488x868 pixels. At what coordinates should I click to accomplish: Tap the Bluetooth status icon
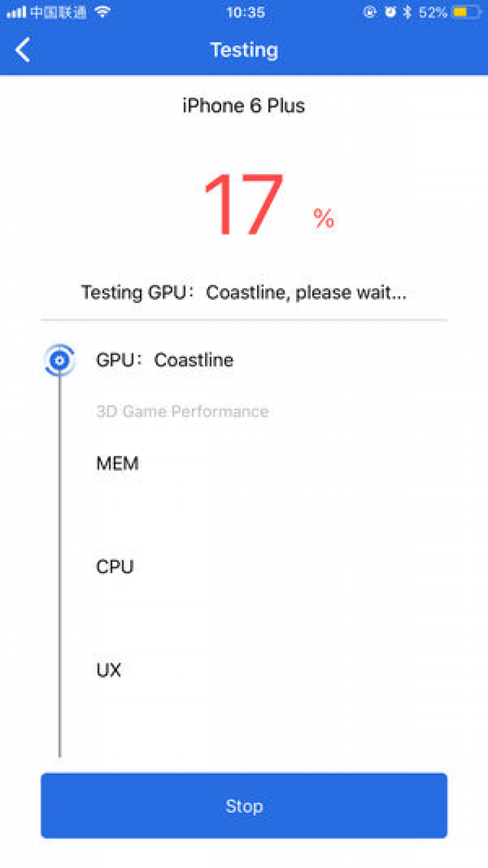point(407,12)
